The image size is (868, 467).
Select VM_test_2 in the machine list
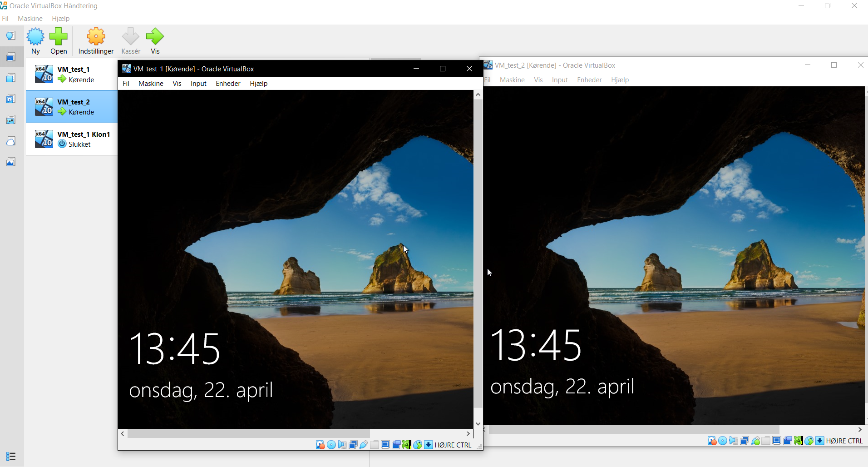72,107
